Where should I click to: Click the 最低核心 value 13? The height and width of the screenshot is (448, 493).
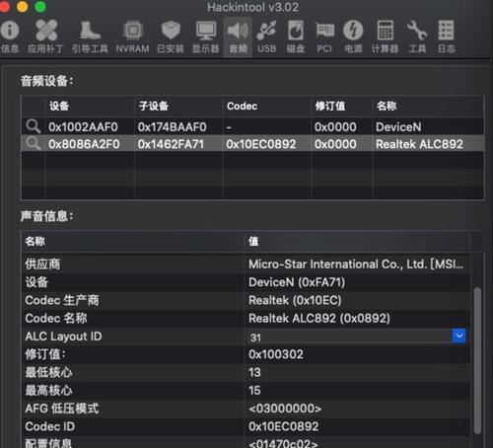pos(254,372)
